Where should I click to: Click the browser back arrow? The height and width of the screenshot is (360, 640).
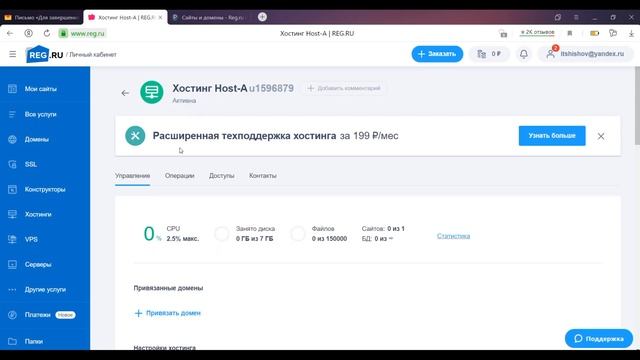pyautogui.click(x=10, y=33)
